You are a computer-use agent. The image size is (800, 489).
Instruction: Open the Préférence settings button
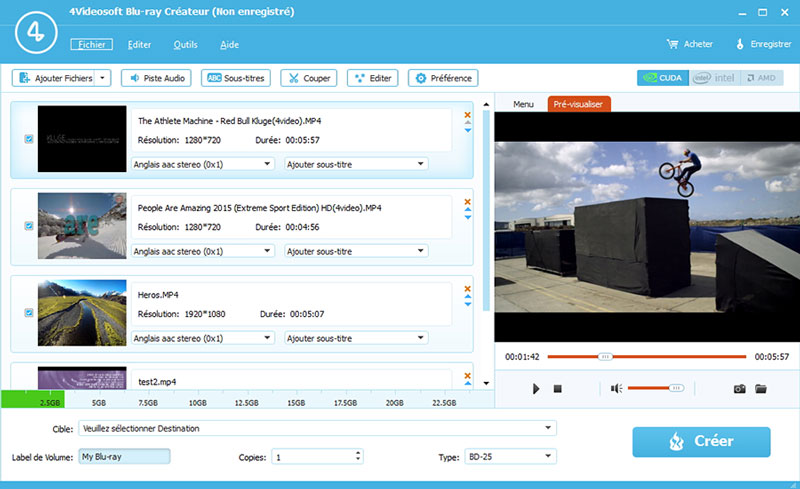[x=443, y=78]
